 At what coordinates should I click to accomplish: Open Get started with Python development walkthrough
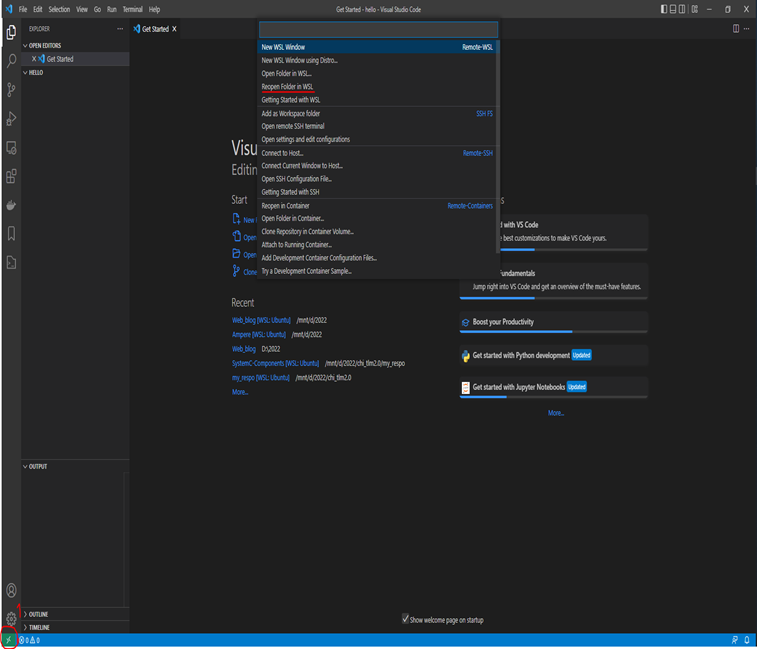click(x=553, y=355)
